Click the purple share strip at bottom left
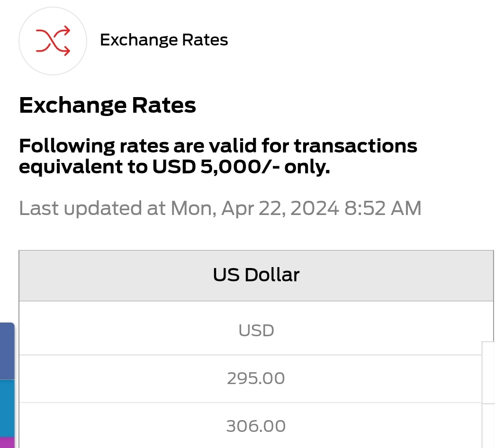 (7, 443)
